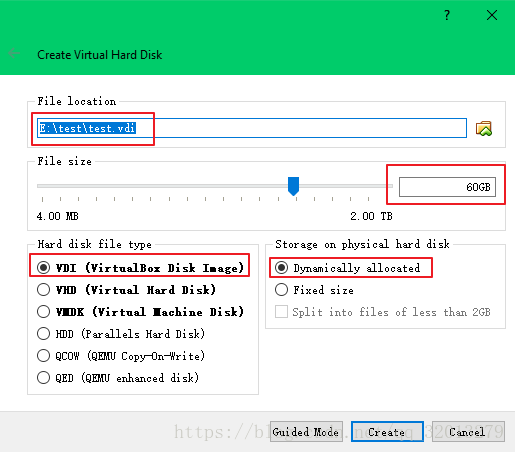Click the back arrow in the header
This screenshot has height=452, width=515.
click(x=14, y=53)
